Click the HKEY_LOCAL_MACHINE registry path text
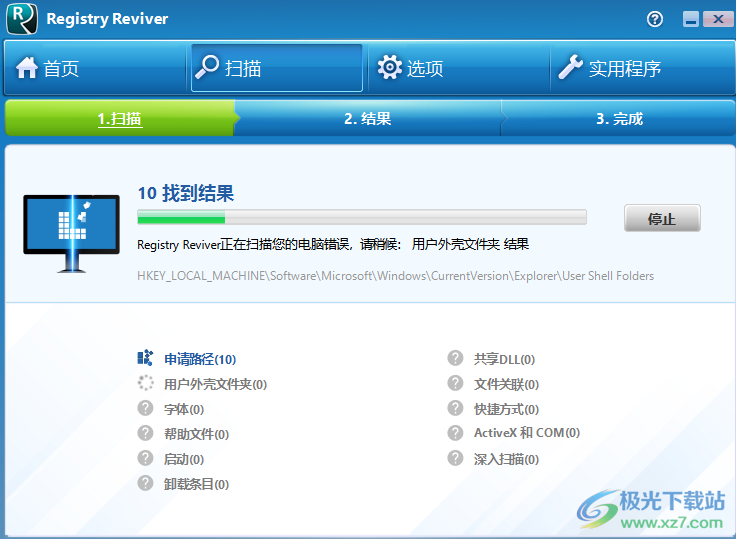The width and height of the screenshot is (736, 539). (x=395, y=276)
